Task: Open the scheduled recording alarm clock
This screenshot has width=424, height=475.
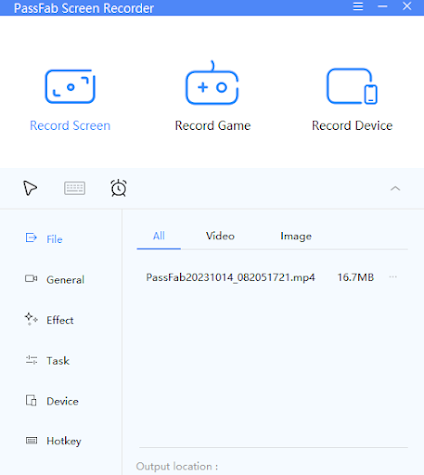Action: click(x=119, y=188)
